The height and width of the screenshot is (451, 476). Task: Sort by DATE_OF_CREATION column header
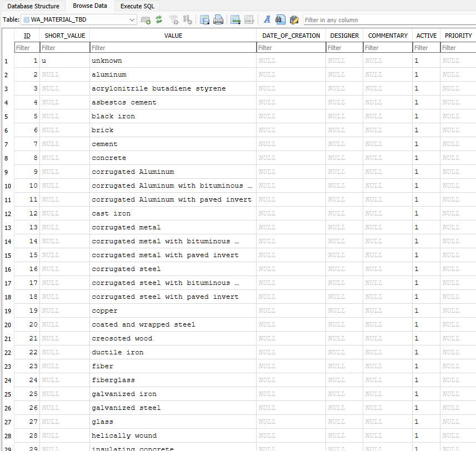[x=291, y=36]
